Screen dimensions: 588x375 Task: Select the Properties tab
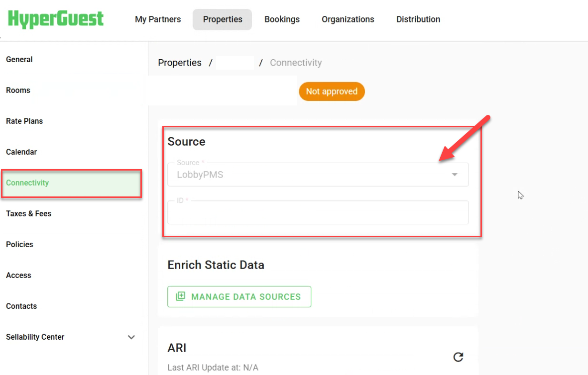tap(223, 19)
